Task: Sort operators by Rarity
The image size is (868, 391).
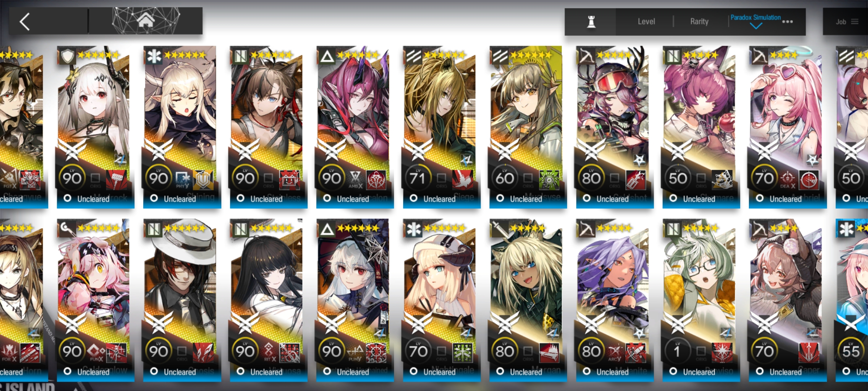Action: [699, 22]
